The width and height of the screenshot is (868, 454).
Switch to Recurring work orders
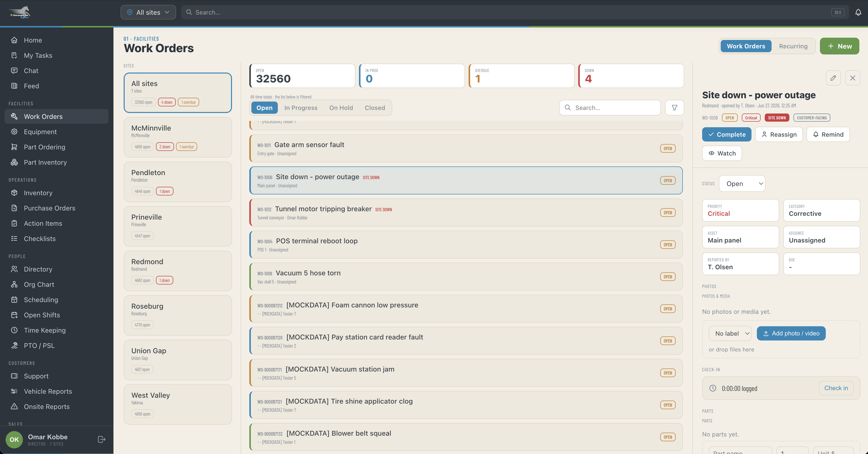(793, 46)
